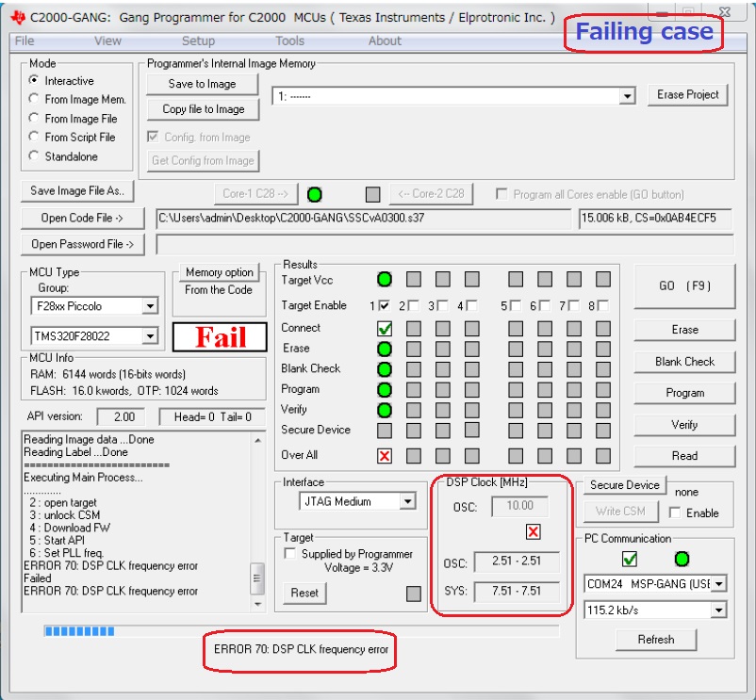Image resolution: width=756 pixels, height=700 pixels.
Task: Open the JTAG Medium interface dropdown
Action: tap(408, 501)
